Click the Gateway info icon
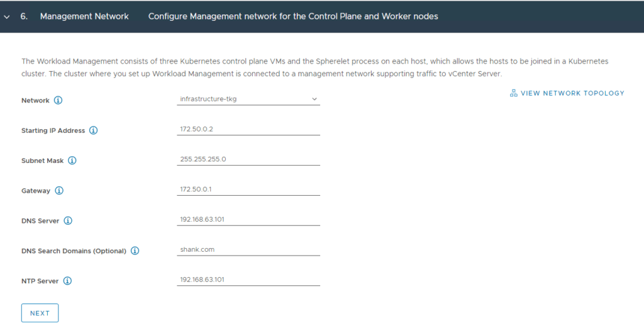This screenshot has width=644, height=328. [x=59, y=190]
